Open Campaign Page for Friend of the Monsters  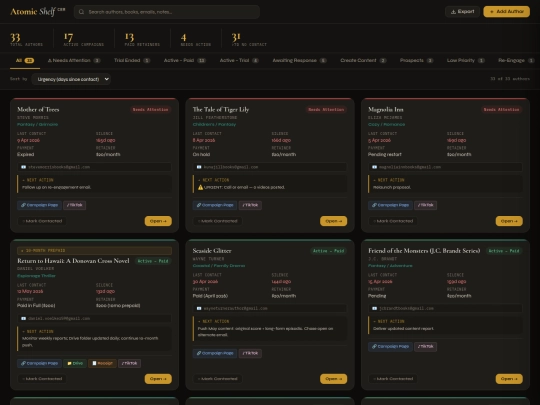tap(390, 346)
